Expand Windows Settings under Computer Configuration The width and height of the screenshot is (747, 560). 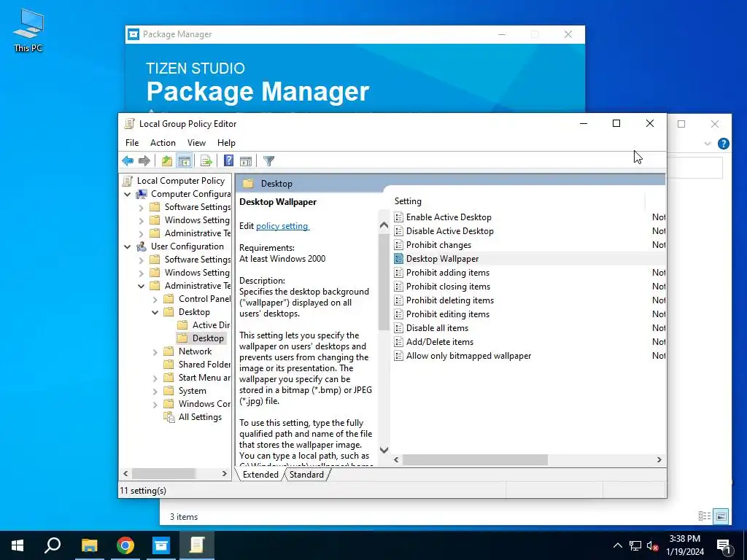coord(141,220)
